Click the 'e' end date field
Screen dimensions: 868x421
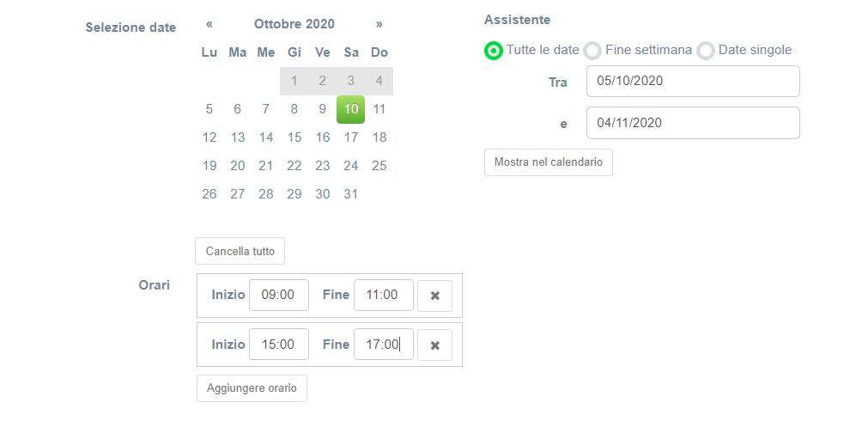click(693, 123)
